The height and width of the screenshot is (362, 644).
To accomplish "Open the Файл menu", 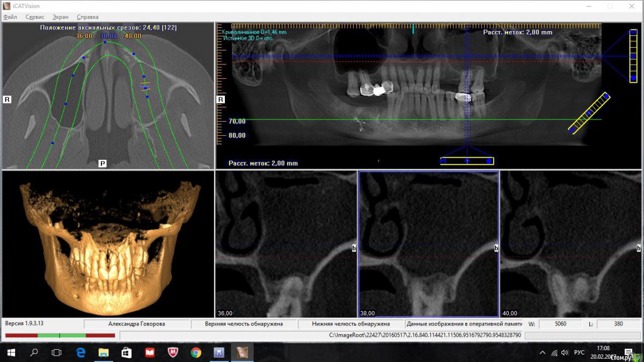I will point(10,17).
